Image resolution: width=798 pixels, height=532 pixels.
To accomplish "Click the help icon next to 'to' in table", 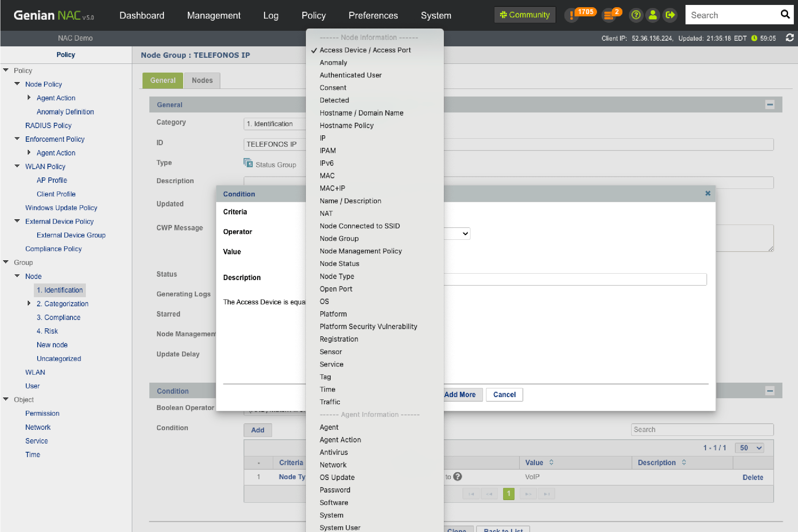I will click(x=458, y=477).
